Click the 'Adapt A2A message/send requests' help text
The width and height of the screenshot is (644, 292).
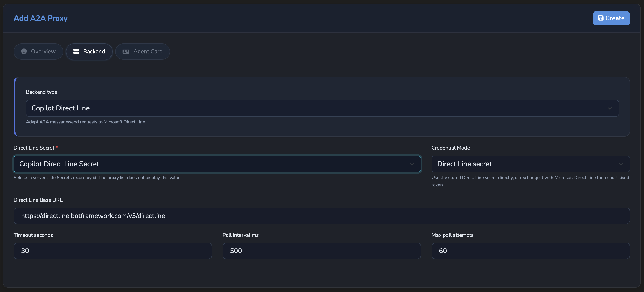(x=86, y=122)
